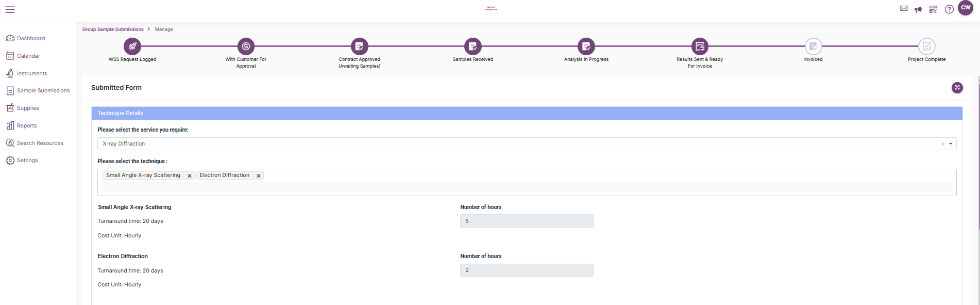Click the Invoiced stage icon
The image size is (980, 305).
[x=813, y=46]
